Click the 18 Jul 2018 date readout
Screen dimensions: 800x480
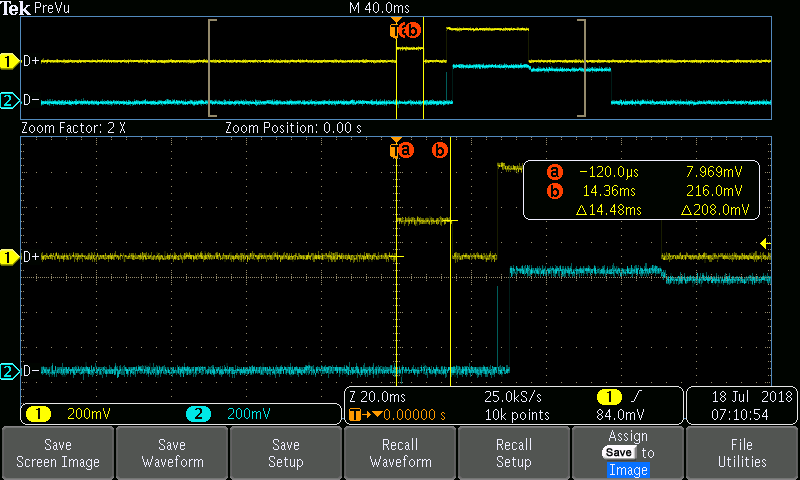point(752,396)
